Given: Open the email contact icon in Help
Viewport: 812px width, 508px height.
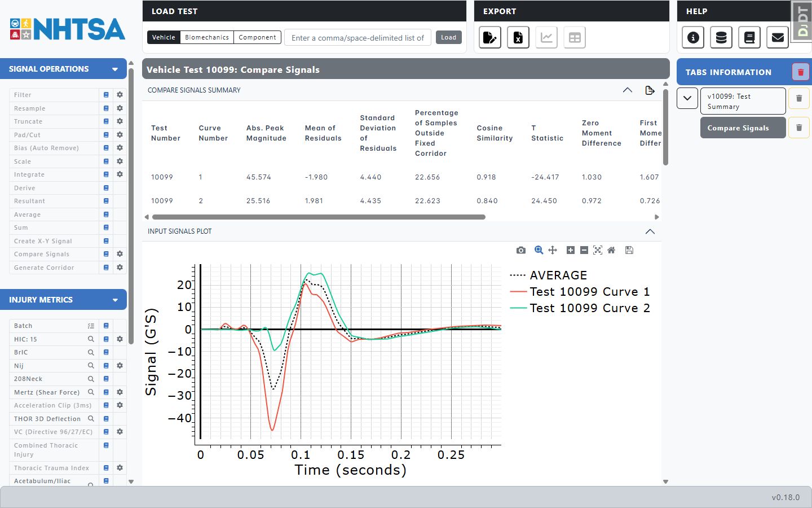Looking at the screenshot, I should (x=778, y=38).
